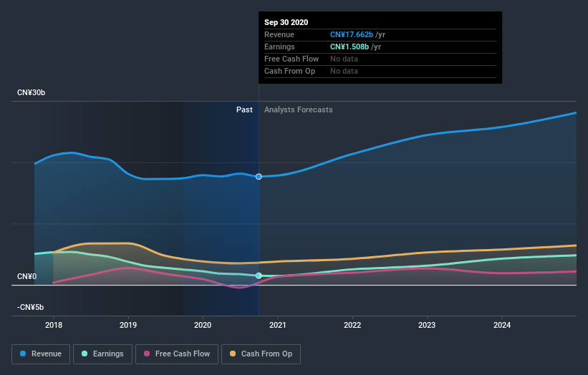This screenshot has width=588, height=375.
Task: Click the CN¥30b y-axis label
Action: [31, 92]
